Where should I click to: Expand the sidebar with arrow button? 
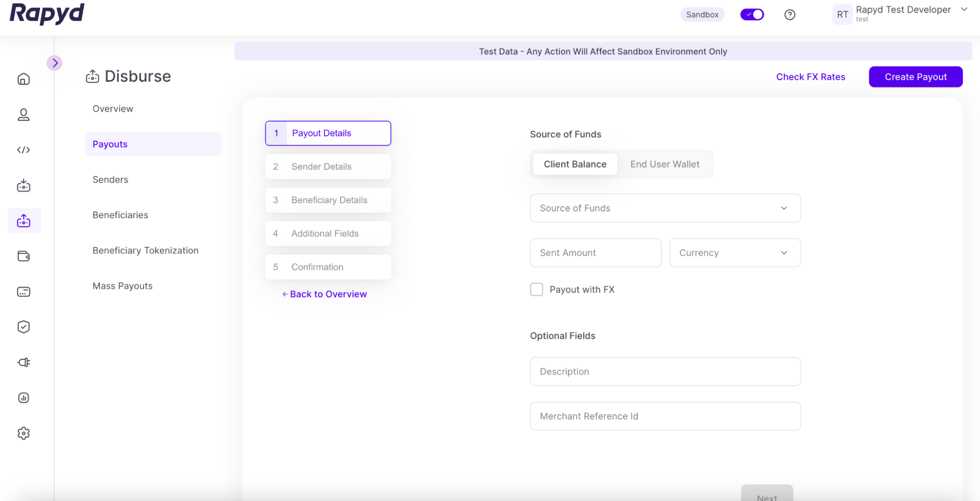(x=55, y=63)
